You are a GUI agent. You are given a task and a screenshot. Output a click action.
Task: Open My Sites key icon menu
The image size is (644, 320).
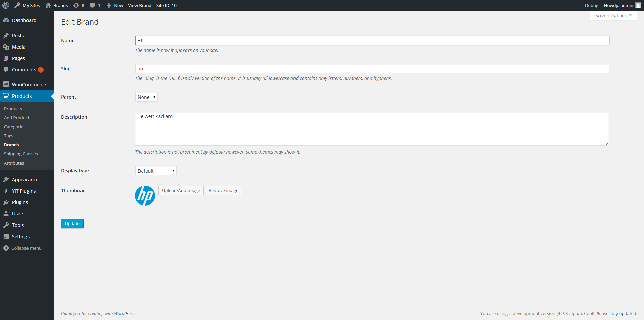(17, 5)
